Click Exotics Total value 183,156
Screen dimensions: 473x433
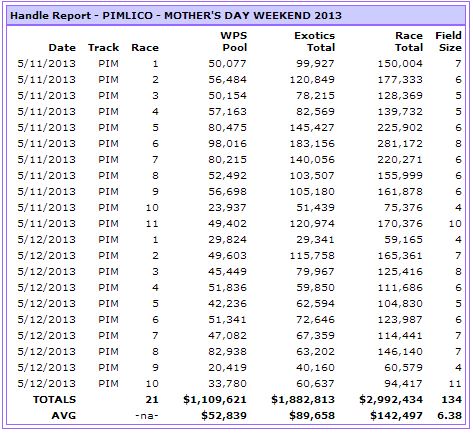[312, 144]
